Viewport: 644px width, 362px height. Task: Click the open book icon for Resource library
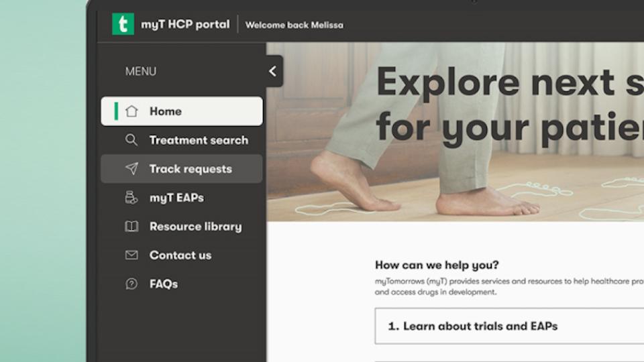(131, 227)
